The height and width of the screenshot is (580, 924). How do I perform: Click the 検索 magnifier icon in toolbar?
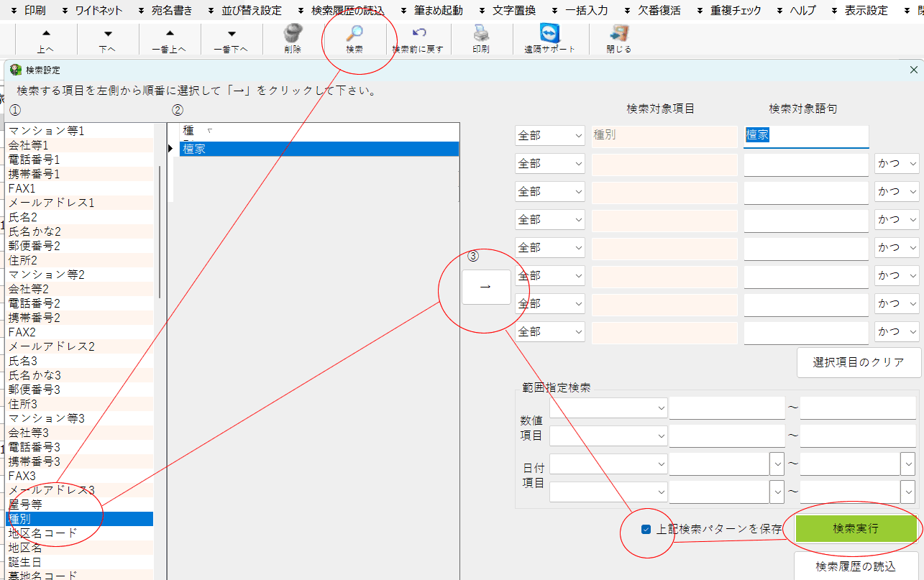(354, 34)
